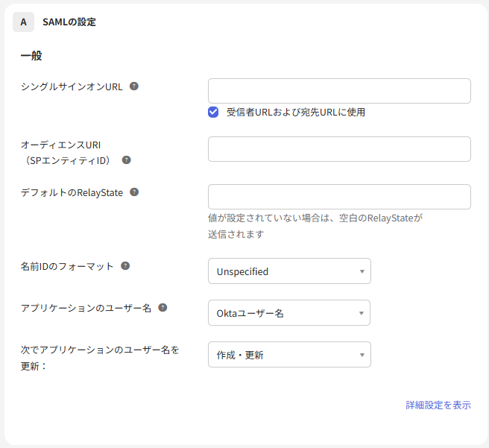
Task: Click the デフォルトのRelayState label text
Action: tap(72, 192)
